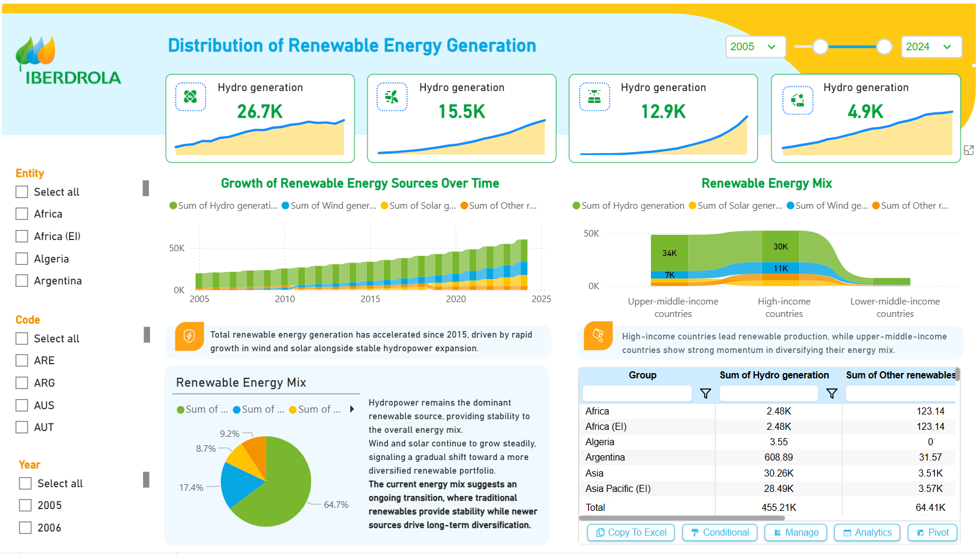Enable the AUS code checkbox
Screen dimensions: 980x554
pos(22,406)
